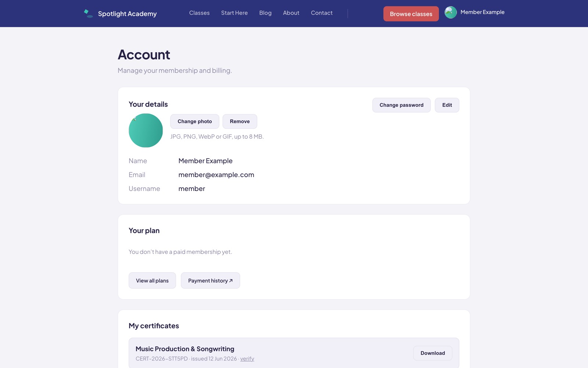Open the Spotlight Academy home link
Image resolution: width=588 pixels, height=368 pixels.
(x=120, y=14)
